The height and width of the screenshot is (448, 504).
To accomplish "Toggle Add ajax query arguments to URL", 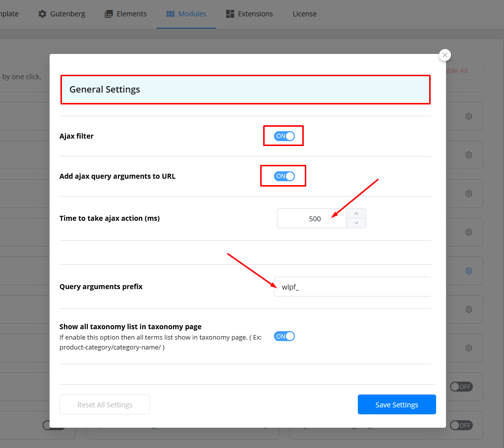I will pyautogui.click(x=284, y=176).
